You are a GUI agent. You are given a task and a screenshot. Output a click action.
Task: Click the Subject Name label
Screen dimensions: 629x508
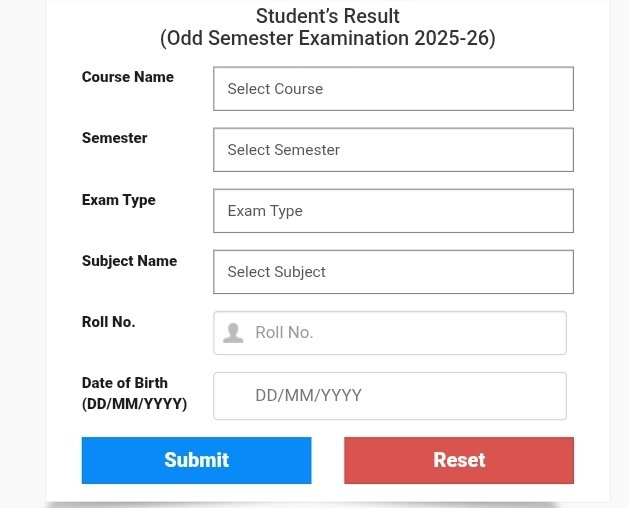point(129,261)
